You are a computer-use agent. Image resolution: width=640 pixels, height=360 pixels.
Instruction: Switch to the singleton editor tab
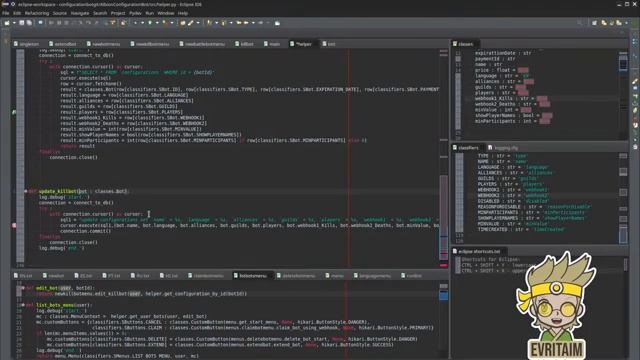coord(27,44)
